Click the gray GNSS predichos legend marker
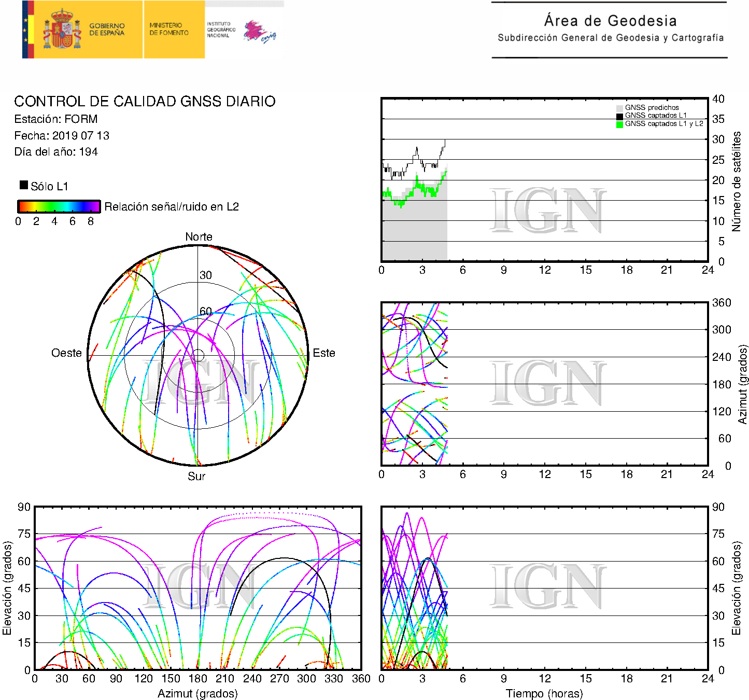The image size is (749, 700). click(x=619, y=108)
